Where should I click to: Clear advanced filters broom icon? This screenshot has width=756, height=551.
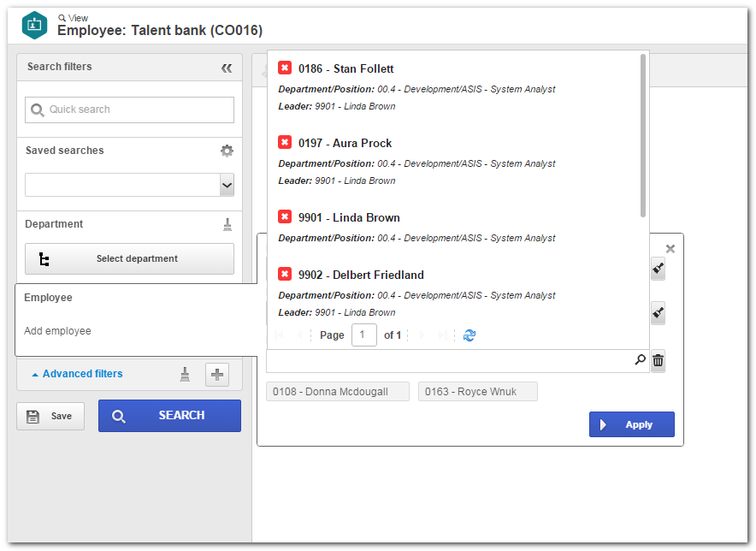(185, 375)
